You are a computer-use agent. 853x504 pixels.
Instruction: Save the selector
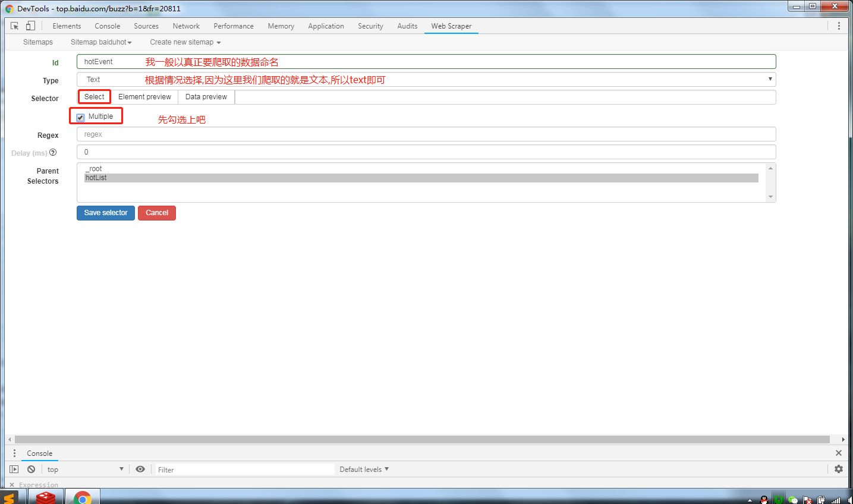[x=106, y=213]
